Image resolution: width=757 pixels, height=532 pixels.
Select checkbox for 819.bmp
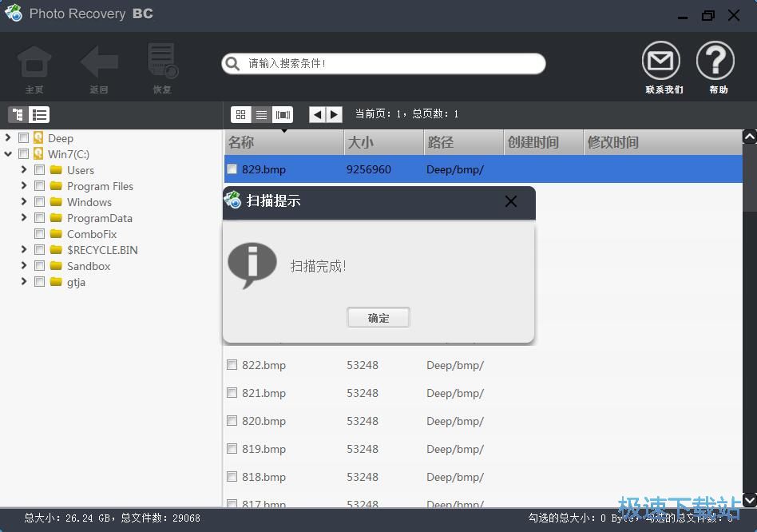tap(232, 448)
